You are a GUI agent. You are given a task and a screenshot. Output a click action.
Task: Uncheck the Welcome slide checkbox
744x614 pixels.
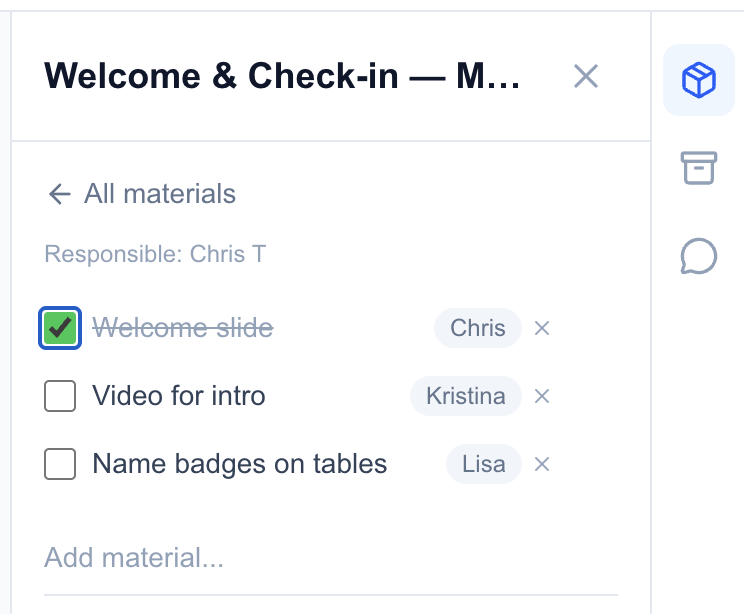pyautogui.click(x=60, y=328)
